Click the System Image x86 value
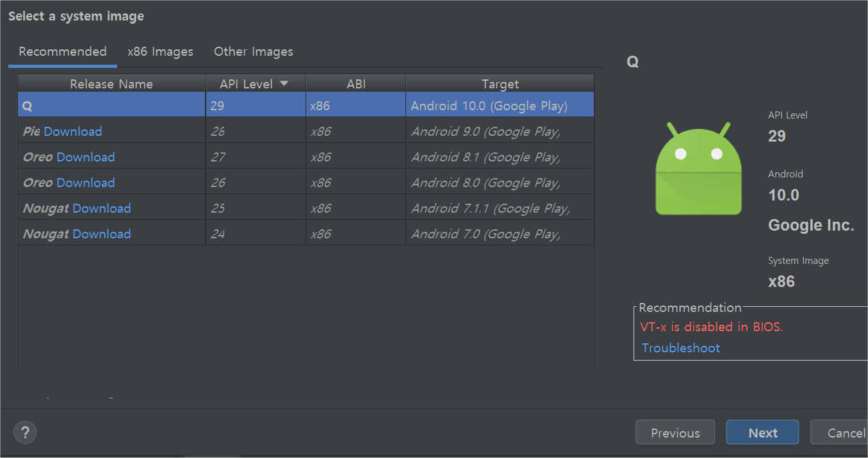This screenshot has width=868, height=458. click(782, 282)
